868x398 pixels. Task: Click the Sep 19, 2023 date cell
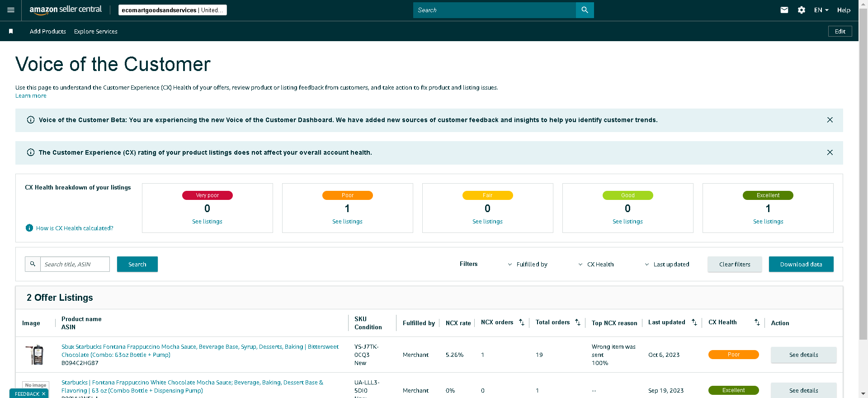click(x=665, y=391)
